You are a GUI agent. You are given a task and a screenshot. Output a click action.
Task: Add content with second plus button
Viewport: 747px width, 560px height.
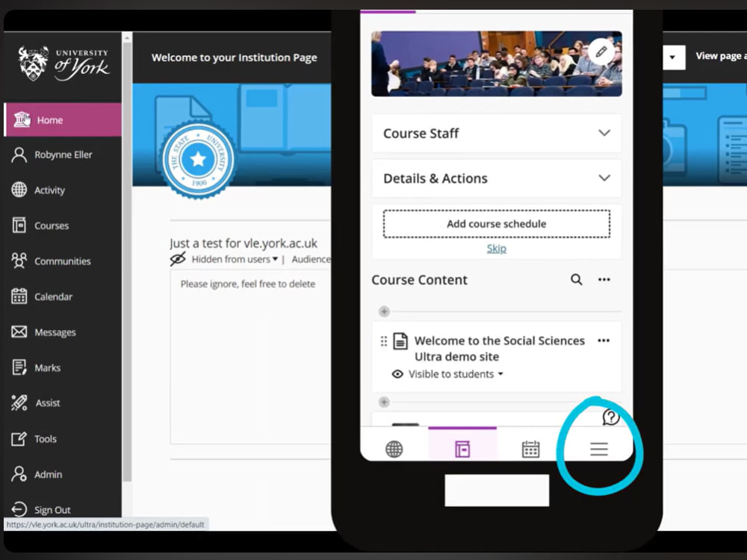click(384, 402)
